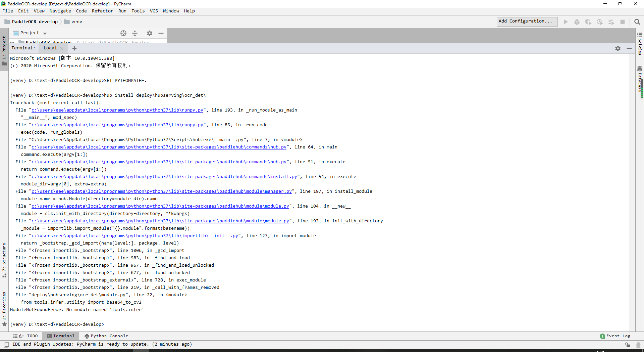
Task: Open the VCS menu
Action: [x=154, y=11]
